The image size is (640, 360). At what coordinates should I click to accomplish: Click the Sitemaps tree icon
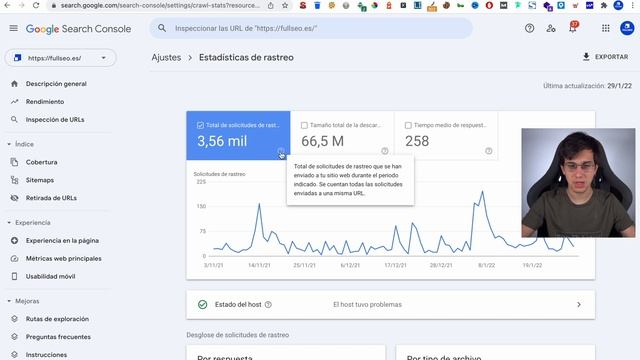point(14,180)
